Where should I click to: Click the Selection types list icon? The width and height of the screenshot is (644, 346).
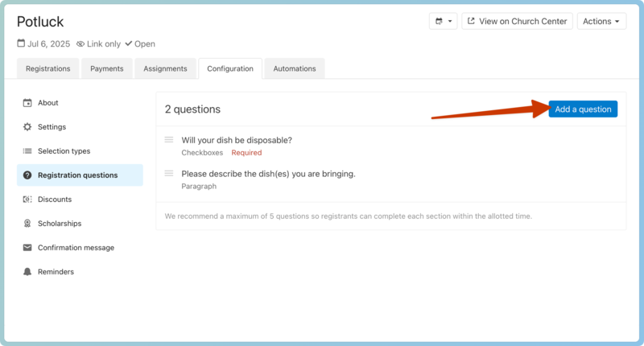coord(27,151)
